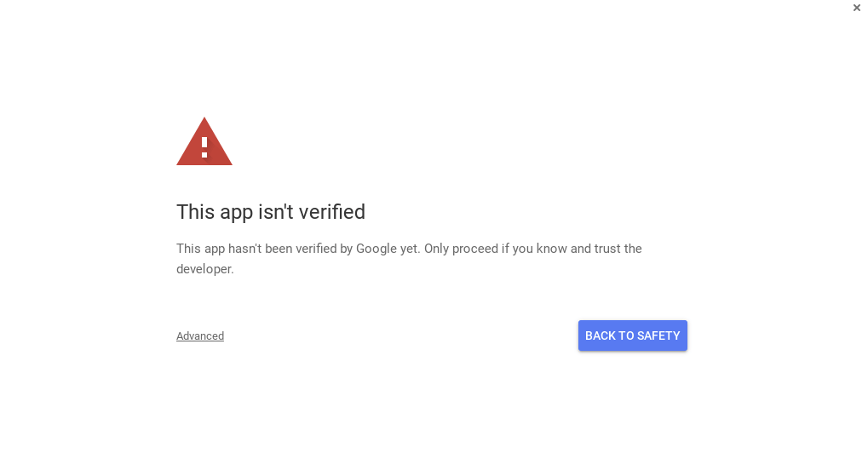Viewport: 868px width, 476px height.
Task: Dismiss the unverified app warning window
Action: (856, 8)
